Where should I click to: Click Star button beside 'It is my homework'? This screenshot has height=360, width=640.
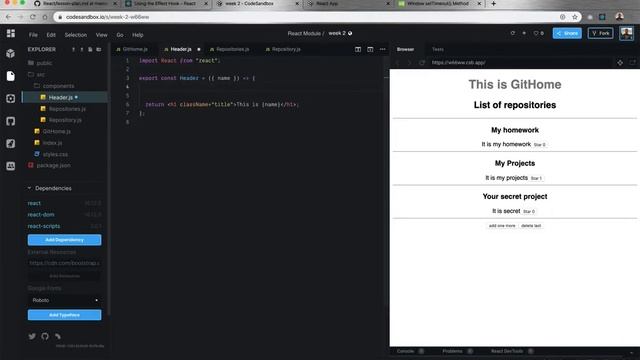(x=539, y=144)
